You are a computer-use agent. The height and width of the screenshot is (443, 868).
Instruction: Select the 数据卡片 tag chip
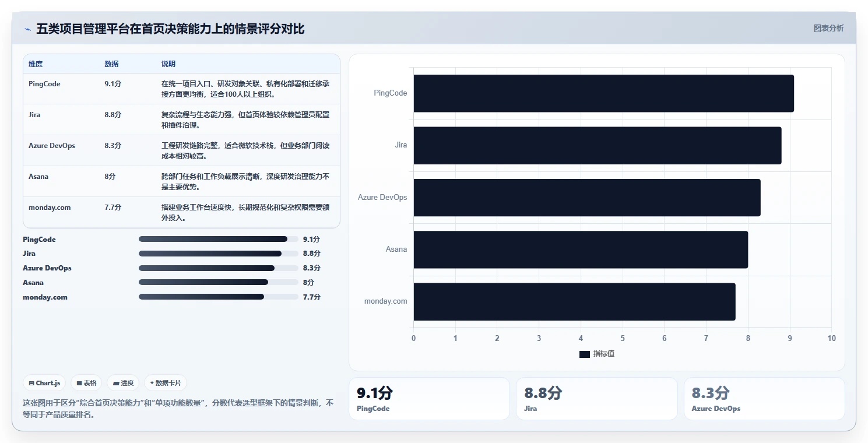pos(166,383)
